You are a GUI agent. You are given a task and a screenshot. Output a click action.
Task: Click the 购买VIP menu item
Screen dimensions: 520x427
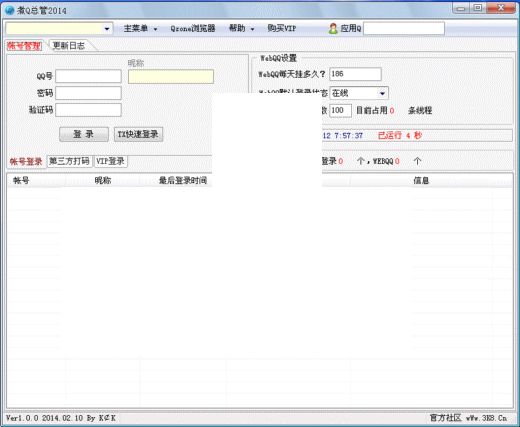[282, 29]
